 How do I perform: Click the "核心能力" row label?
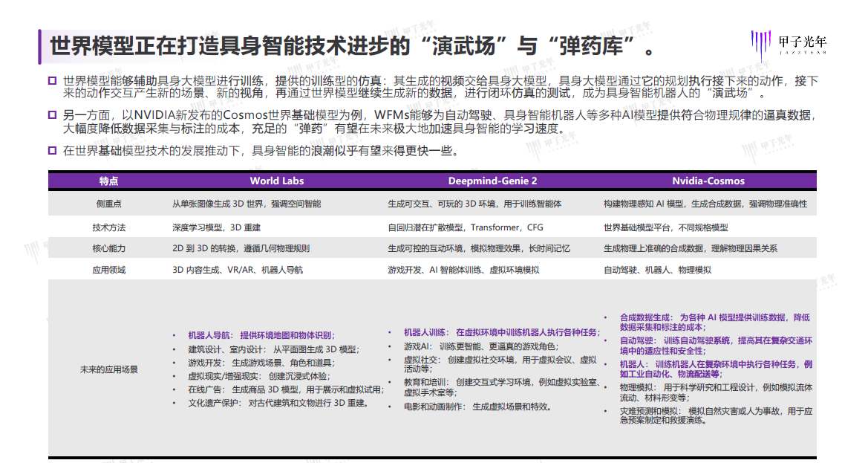point(108,249)
